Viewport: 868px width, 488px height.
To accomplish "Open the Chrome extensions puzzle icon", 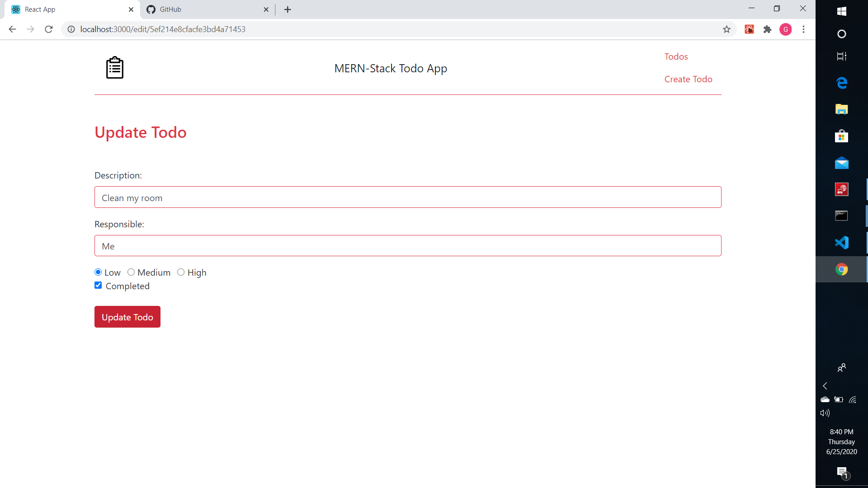I will click(x=767, y=29).
